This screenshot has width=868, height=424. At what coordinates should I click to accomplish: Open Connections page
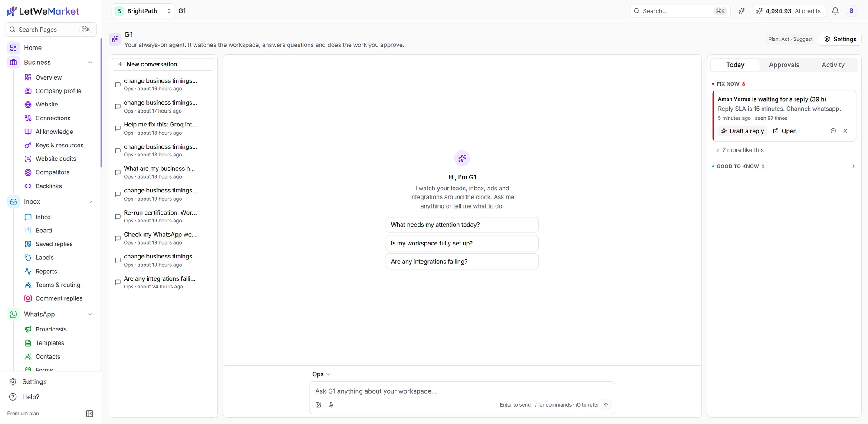53,118
